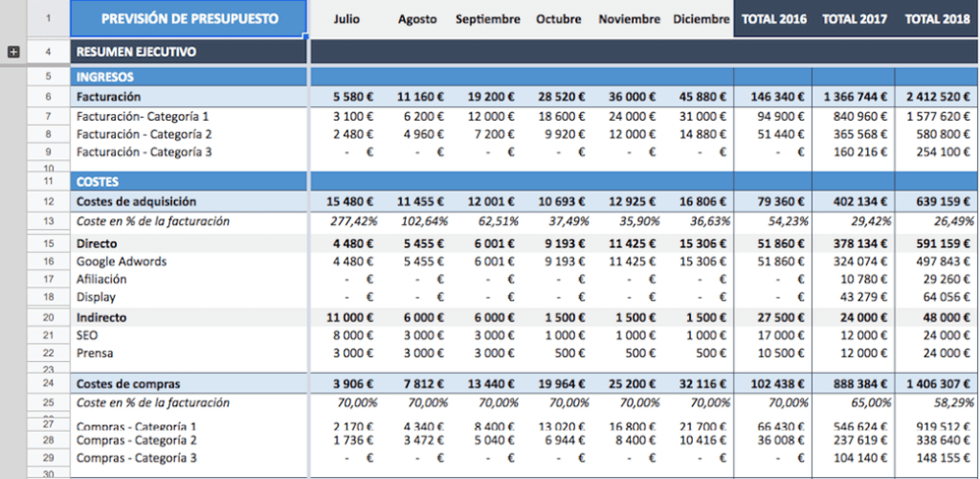980x479 pixels.
Task: Select Agosto Facturación cell 11 160 €
Action: pyautogui.click(x=421, y=97)
